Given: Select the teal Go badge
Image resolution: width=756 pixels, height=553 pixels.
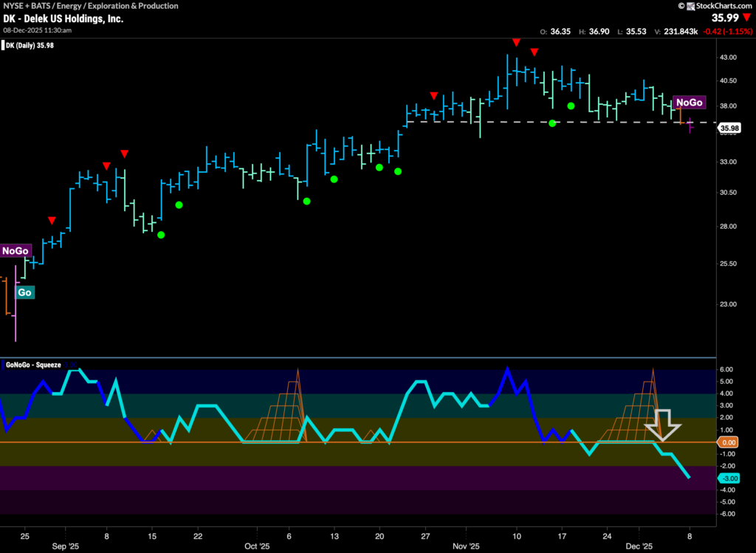Looking at the screenshot, I should pyautogui.click(x=24, y=292).
